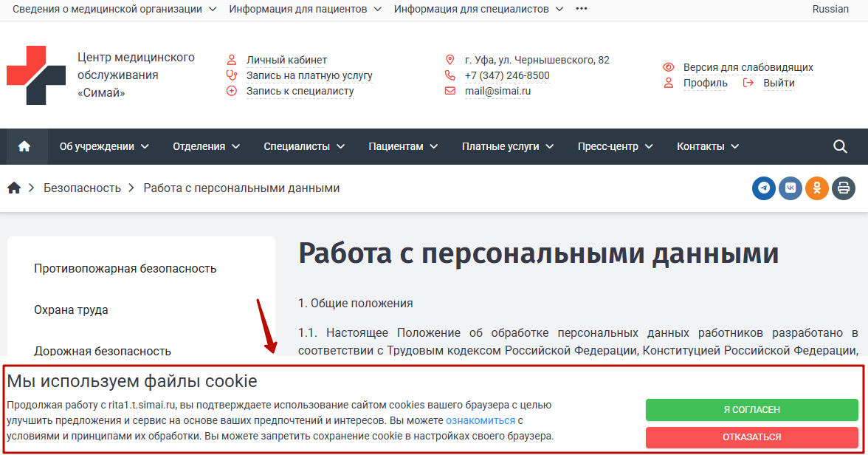Expand the «Об учреждении» menu
Screen dimensions: 868x455
coord(104,146)
